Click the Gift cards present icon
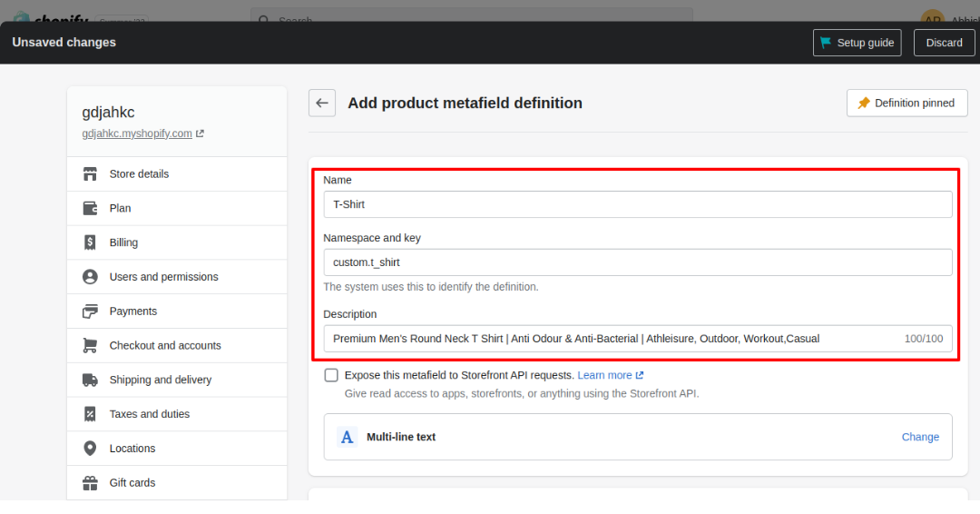 90,483
